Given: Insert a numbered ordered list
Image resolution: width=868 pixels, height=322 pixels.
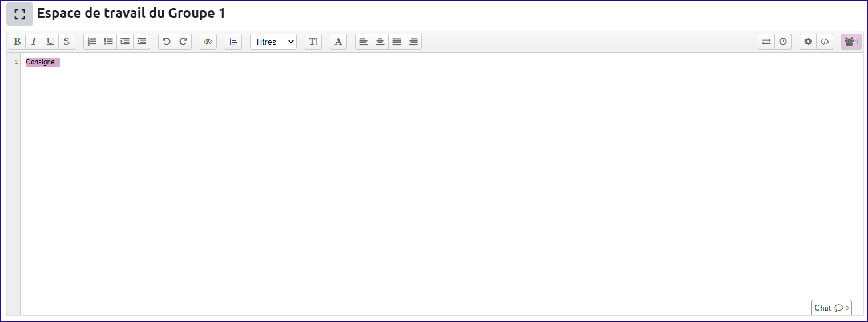Looking at the screenshot, I should pos(92,42).
